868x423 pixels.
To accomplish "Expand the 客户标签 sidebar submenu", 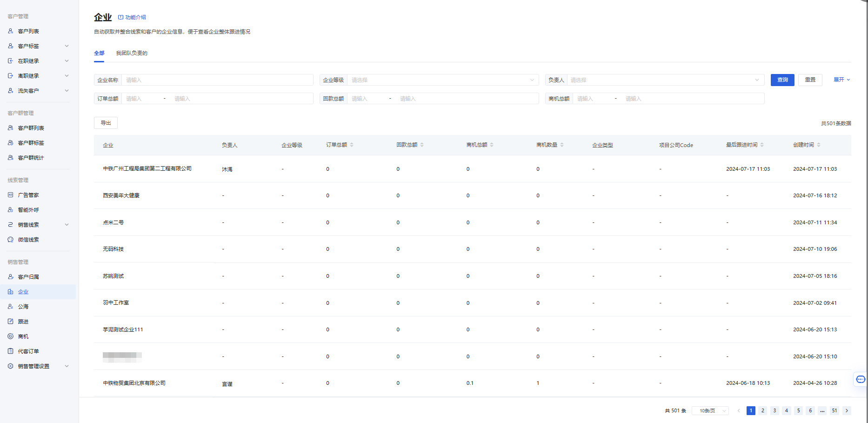I will (67, 46).
